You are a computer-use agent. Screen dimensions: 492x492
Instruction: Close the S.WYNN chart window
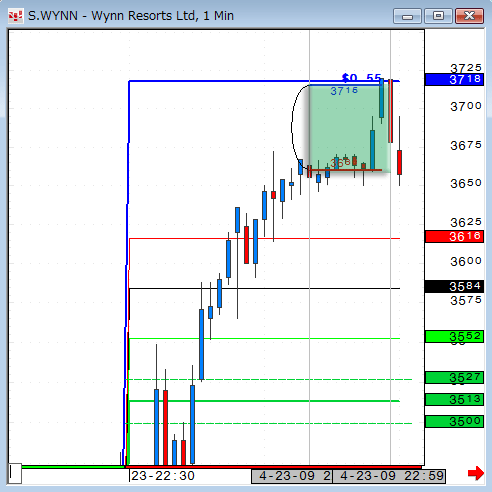469,16
